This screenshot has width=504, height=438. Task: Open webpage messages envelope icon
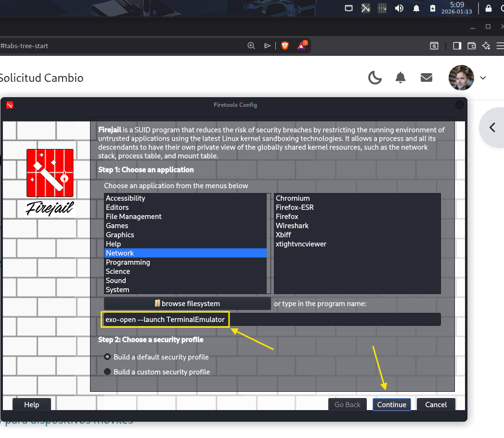click(x=426, y=77)
